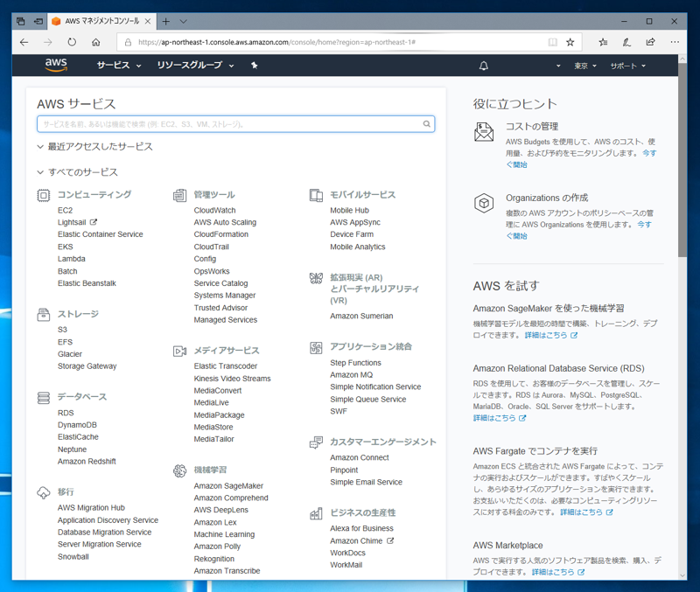700x592 pixels.
Task: Focus the AWS service search field
Action: (235, 124)
